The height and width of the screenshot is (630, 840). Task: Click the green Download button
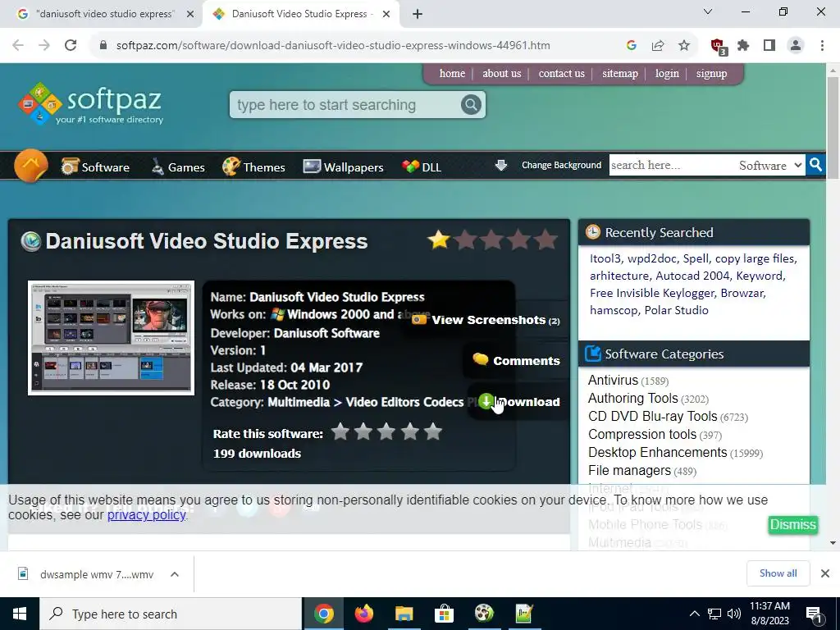coord(519,401)
